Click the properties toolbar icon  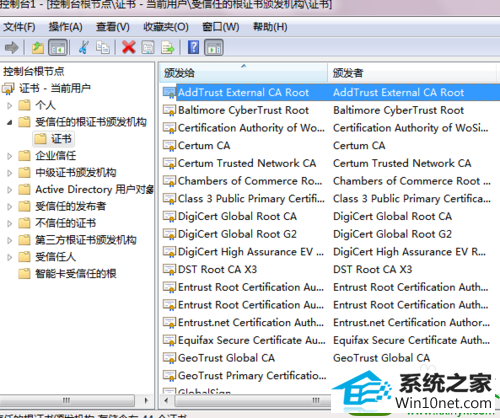click(148, 47)
